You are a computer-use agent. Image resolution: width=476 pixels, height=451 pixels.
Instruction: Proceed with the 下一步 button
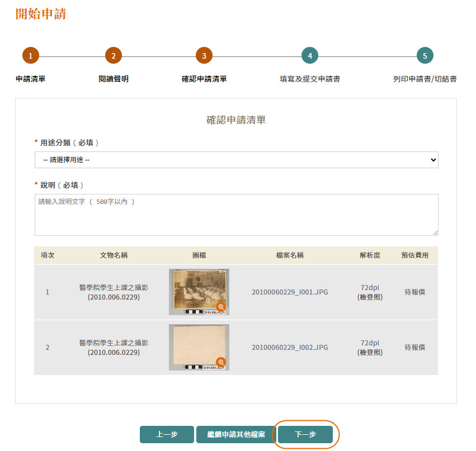click(305, 434)
